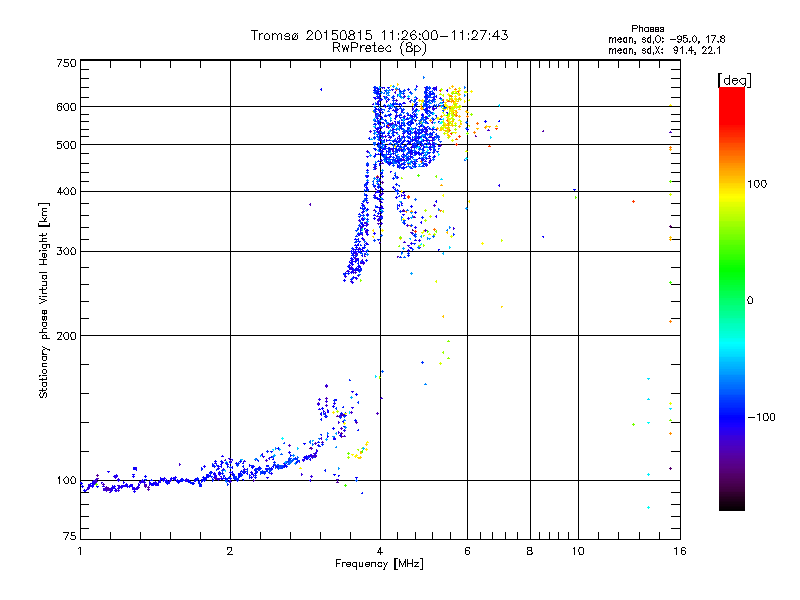Click the 'mean, sd,O: -95.0, 17.8' statistics text
The height and width of the screenshot is (600, 800).
[x=666, y=39]
